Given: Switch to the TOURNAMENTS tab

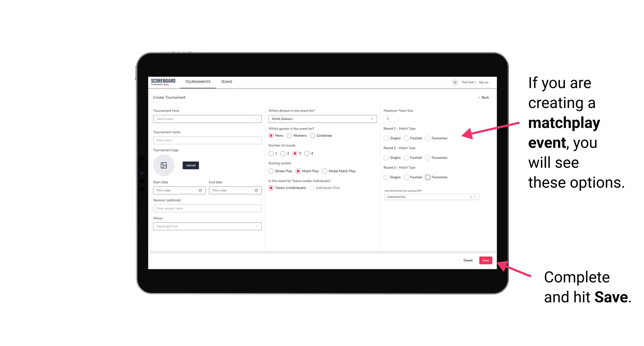Looking at the screenshot, I should coord(198,82).
